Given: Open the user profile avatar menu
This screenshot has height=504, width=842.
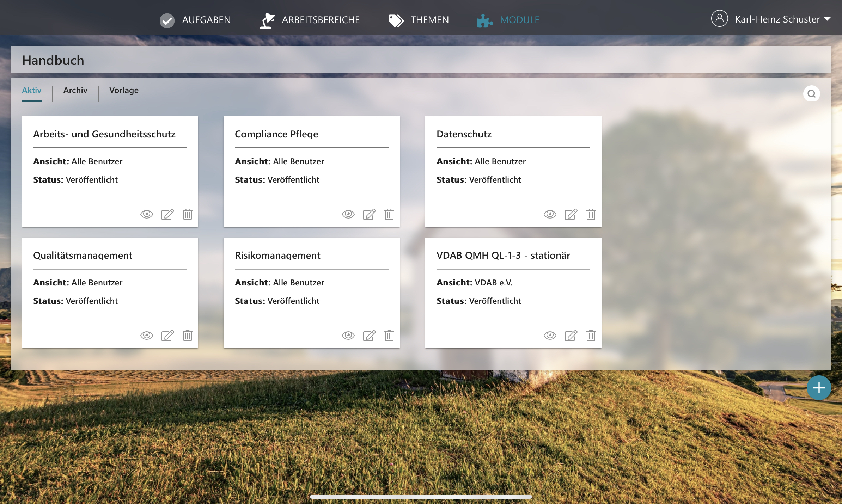Looking at the screenshot, I should 719,19.
